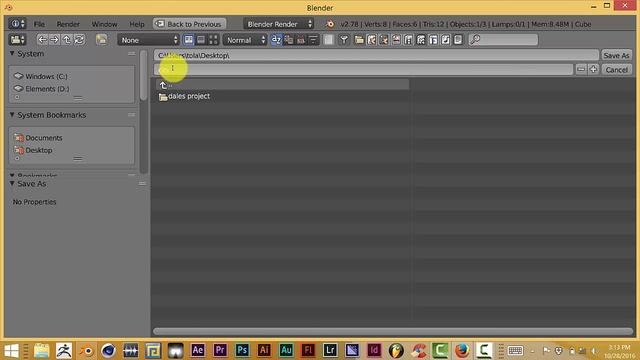This screenshot has height=360, width=640.
Task: Open the info editor type selector
Action: [x=17, y=24]
